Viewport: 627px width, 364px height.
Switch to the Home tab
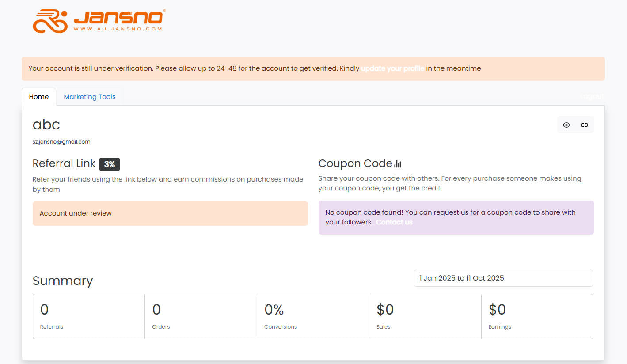[39, 97]
